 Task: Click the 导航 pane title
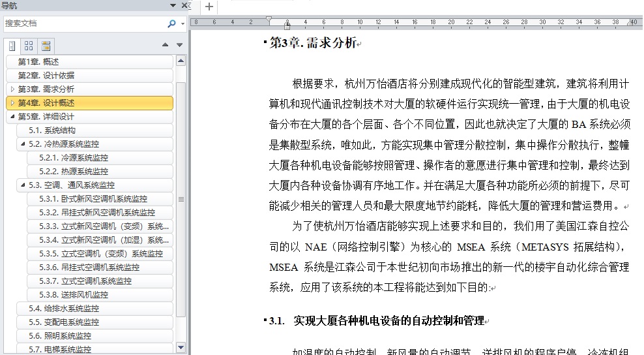click(9, 6)
